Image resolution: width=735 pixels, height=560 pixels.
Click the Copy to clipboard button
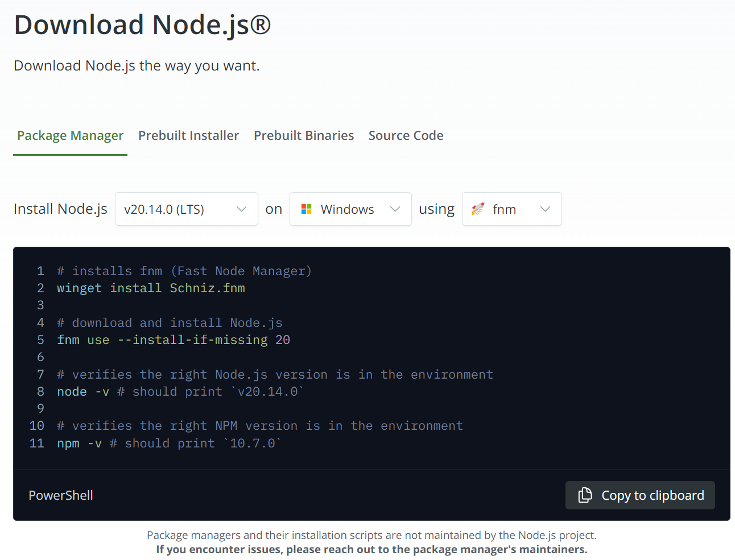coord(639,495)
